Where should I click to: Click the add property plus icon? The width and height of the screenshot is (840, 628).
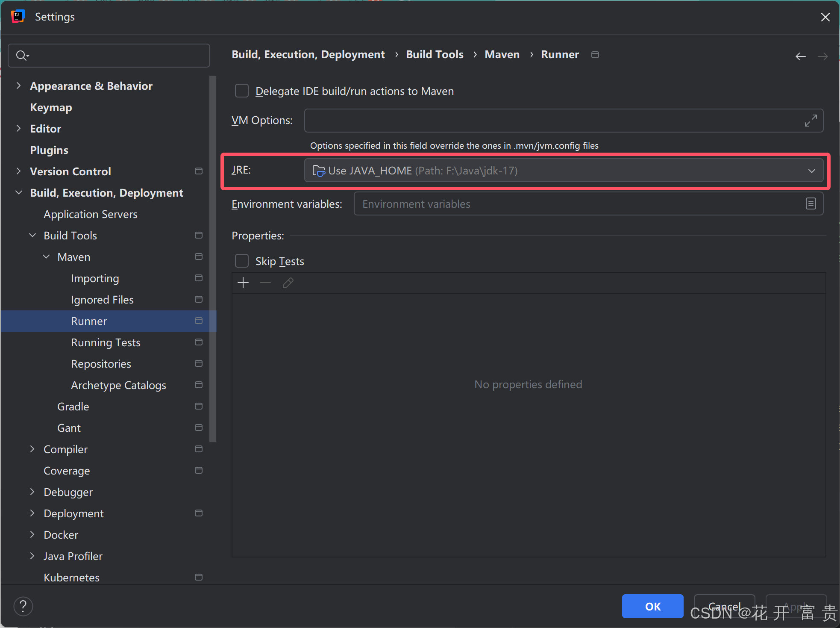click(243, 283)
